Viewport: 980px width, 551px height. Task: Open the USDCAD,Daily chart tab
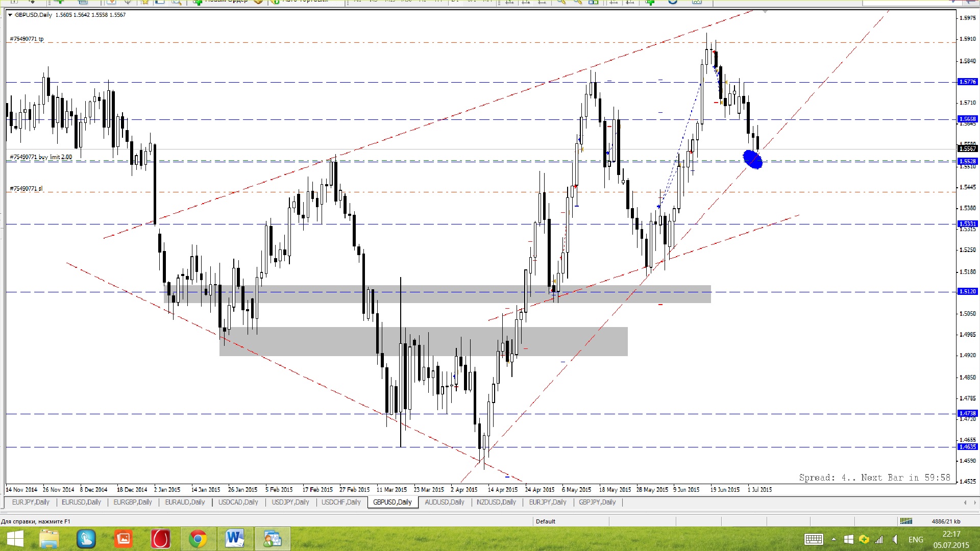pos(238,502)
